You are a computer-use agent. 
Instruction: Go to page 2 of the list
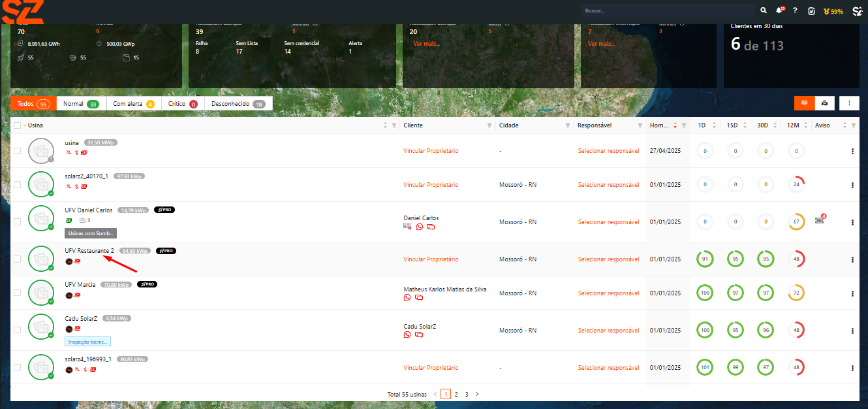(456, 394)
